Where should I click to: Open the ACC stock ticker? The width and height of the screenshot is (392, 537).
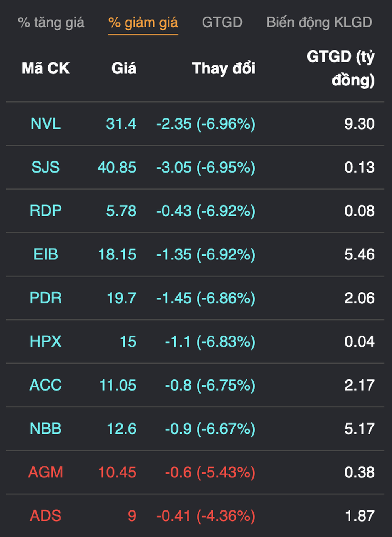pos(46,385)
